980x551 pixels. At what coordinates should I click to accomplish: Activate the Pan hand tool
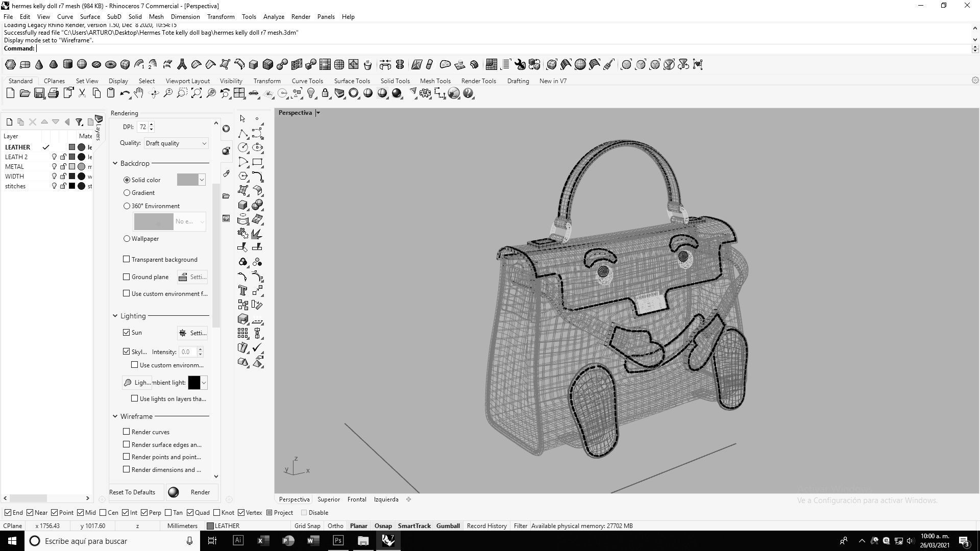pos(139,93)
